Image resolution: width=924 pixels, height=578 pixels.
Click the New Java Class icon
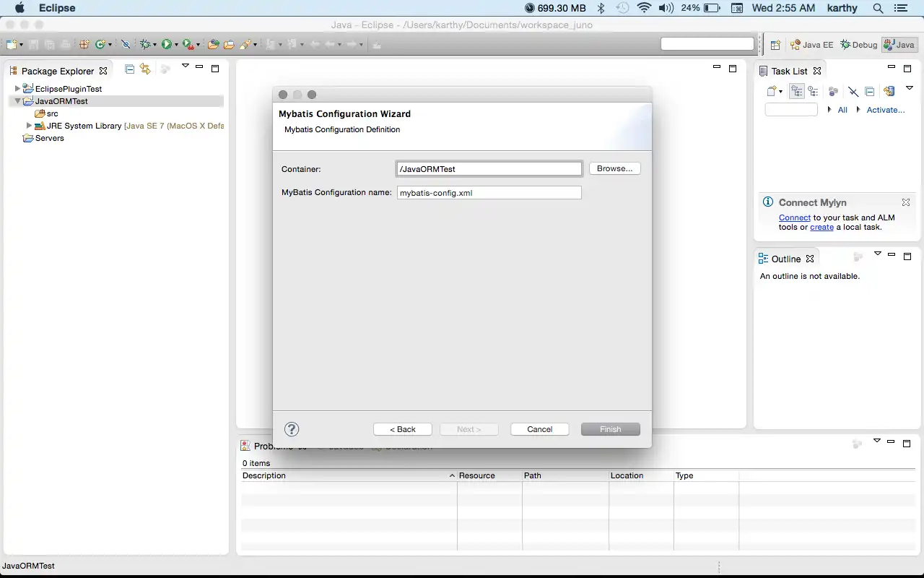point(100,45)
